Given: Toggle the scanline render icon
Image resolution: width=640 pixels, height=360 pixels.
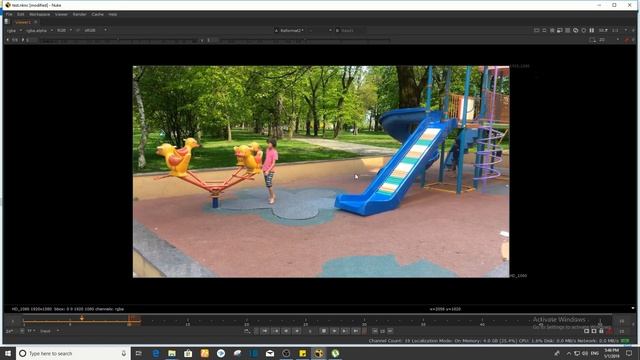Looking at the screenshot, I should (x=567, y=30).
